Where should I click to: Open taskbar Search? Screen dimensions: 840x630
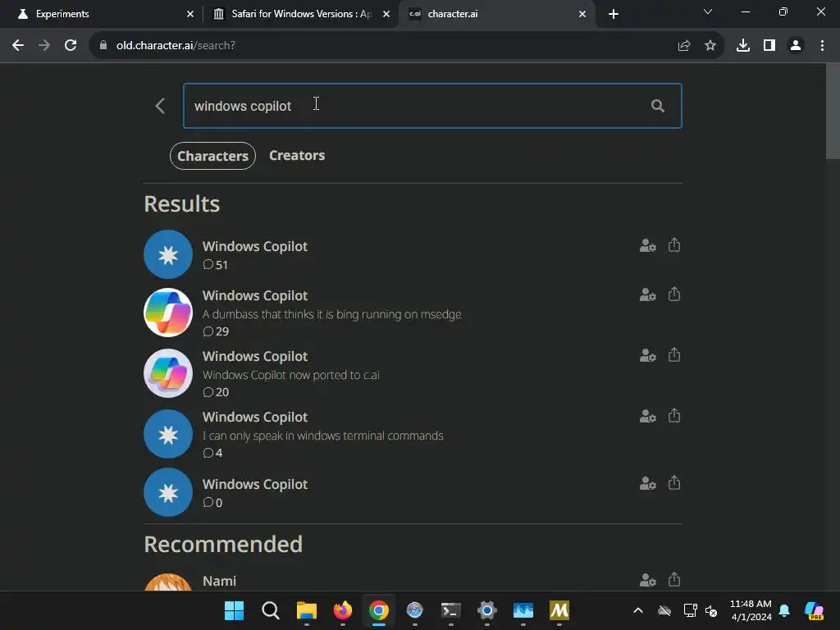click(x=271, y=610)
